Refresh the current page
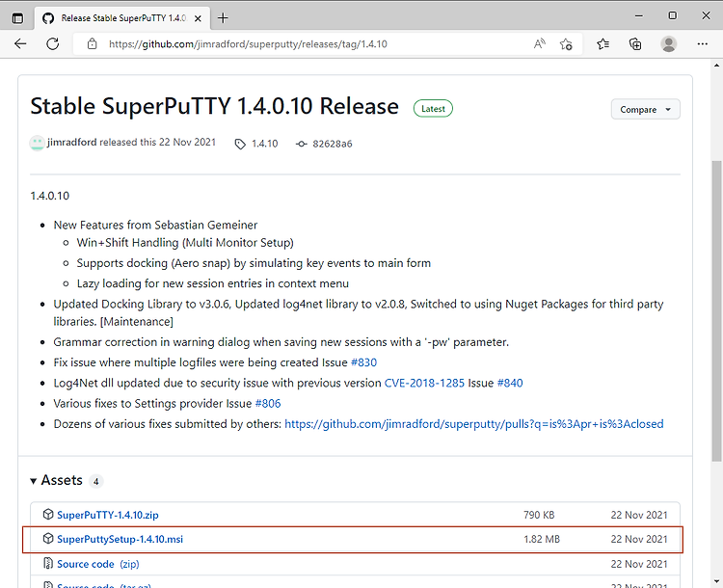The height and width of the screenshot is (588, 723). pyautogui.click(x=53, y=43)
